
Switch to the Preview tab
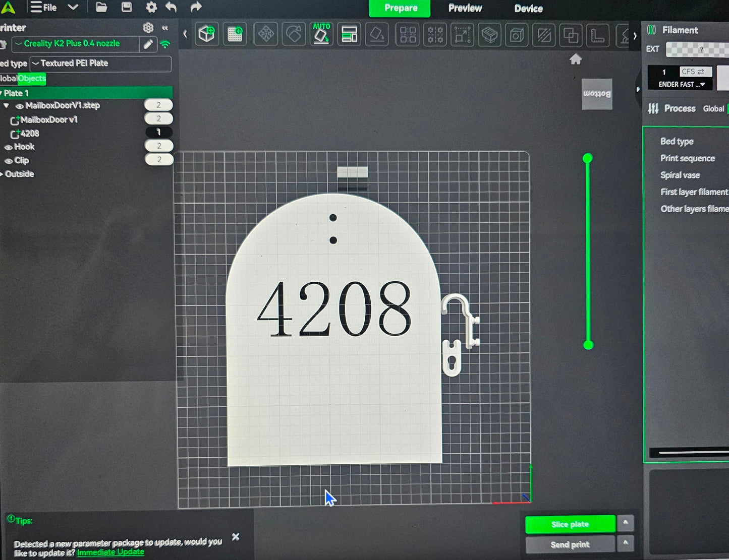click(465, 8)
